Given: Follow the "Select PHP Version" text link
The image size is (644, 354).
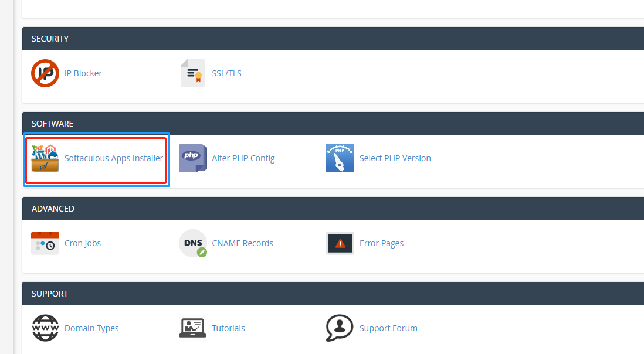Looking at the screenshot, I should pos(395,158).
